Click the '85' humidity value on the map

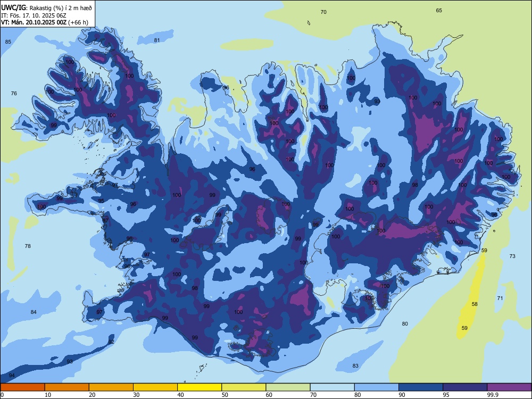pos(8,41)
